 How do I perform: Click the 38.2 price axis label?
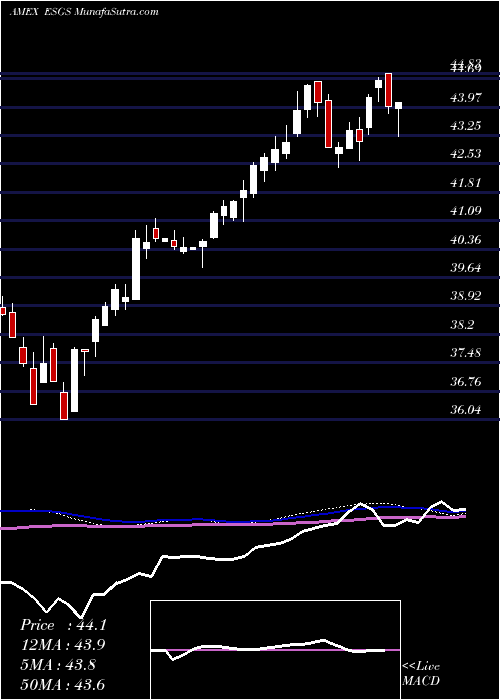(463, 325)
